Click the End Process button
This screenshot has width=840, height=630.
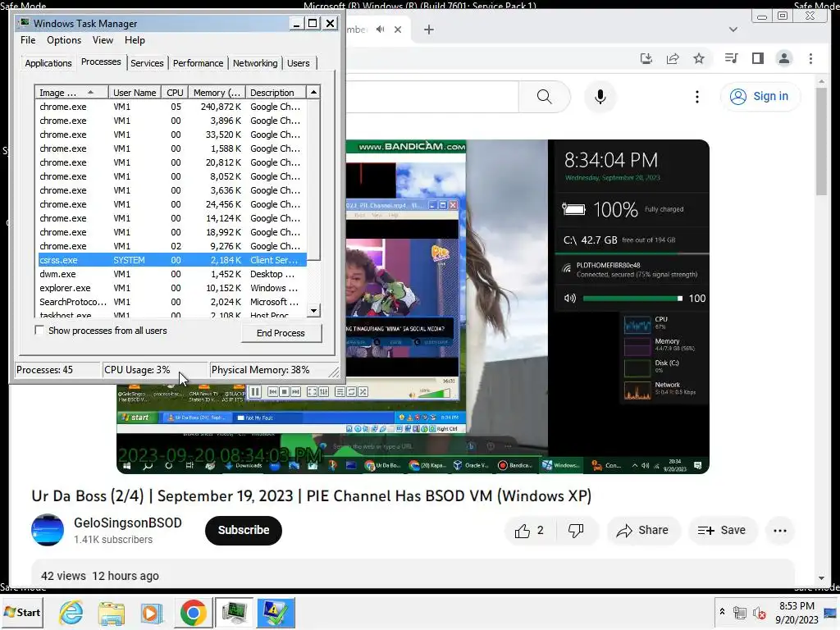pos(281,333)
